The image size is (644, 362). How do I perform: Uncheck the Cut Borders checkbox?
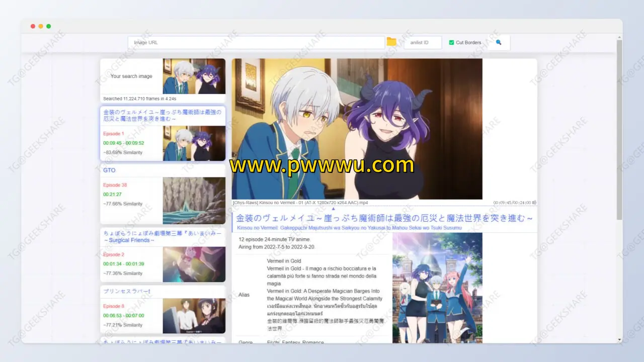[451, 43]
